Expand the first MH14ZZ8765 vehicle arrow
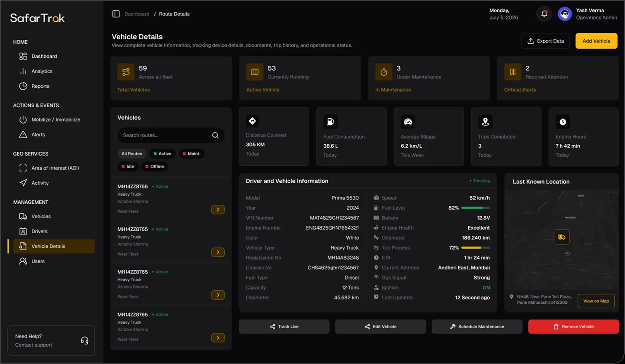 (218, 209)
